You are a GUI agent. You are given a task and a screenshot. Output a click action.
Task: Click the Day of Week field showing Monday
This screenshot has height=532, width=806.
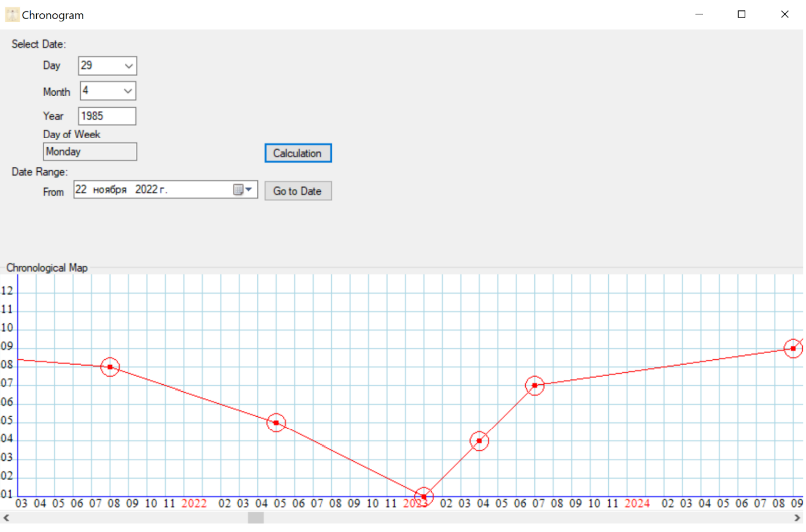coord(90,151)
